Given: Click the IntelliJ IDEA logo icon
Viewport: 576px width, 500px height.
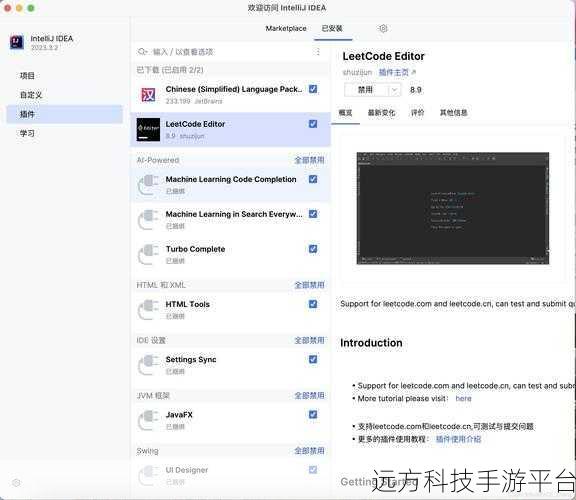Looking at the screenshot, I should [x=17, y=42].
